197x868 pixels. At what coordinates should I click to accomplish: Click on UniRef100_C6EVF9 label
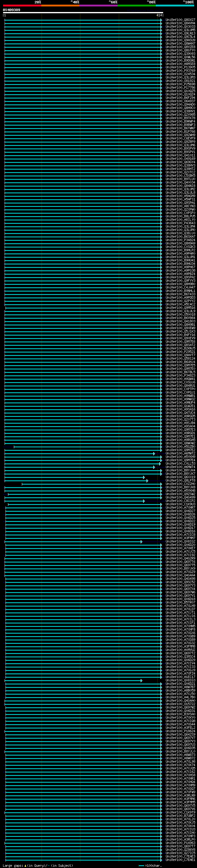[x=180, y=139]
